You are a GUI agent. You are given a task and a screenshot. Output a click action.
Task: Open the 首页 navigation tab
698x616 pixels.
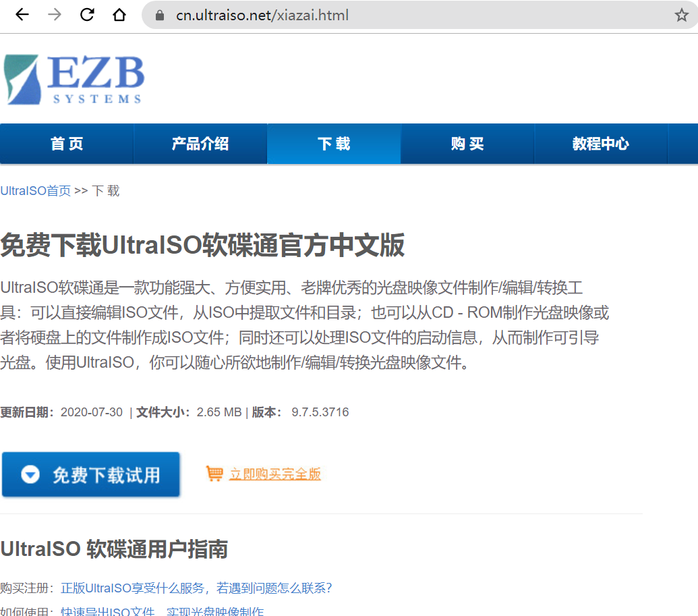click(67, 144)
